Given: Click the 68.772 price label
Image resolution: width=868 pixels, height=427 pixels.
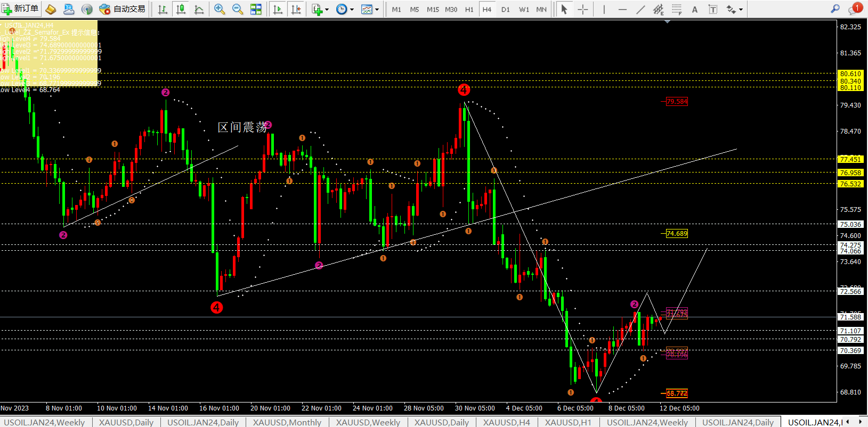Looking at the screenshot, I should pos(677,393).
